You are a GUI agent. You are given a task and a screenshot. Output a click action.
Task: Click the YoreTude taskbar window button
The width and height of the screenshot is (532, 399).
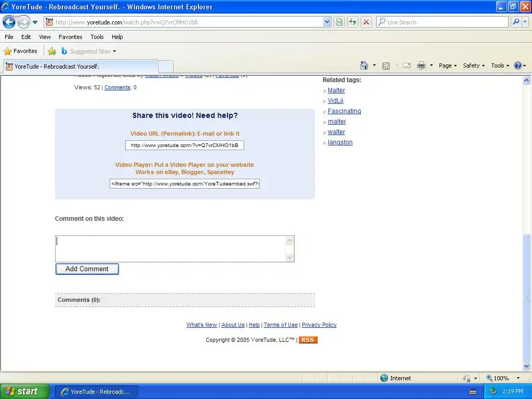pos(96,392)
